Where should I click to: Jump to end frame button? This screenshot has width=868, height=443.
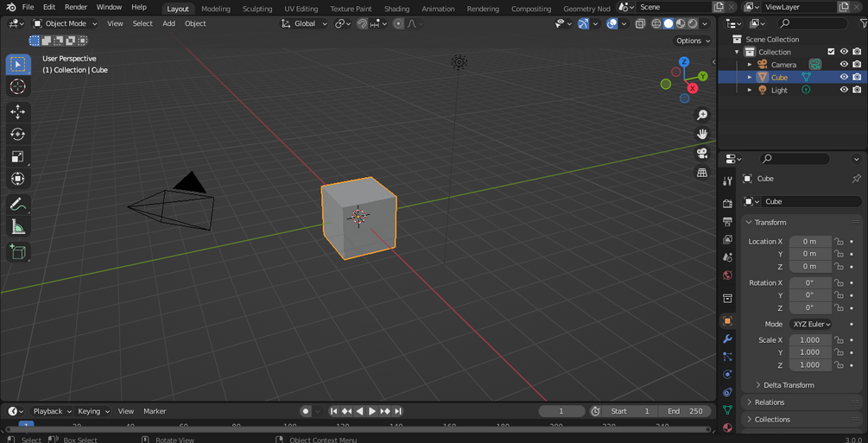click(x=398, y=411)
